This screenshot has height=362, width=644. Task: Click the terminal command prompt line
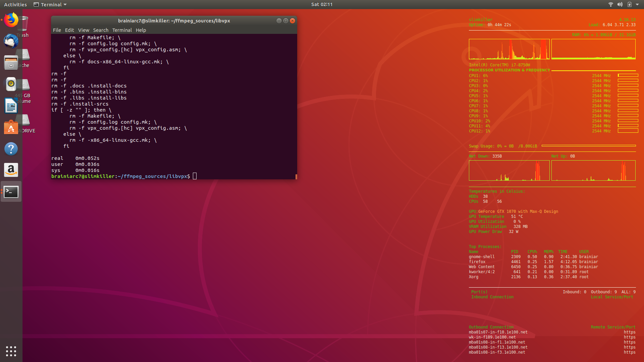(x=195, y=176)
